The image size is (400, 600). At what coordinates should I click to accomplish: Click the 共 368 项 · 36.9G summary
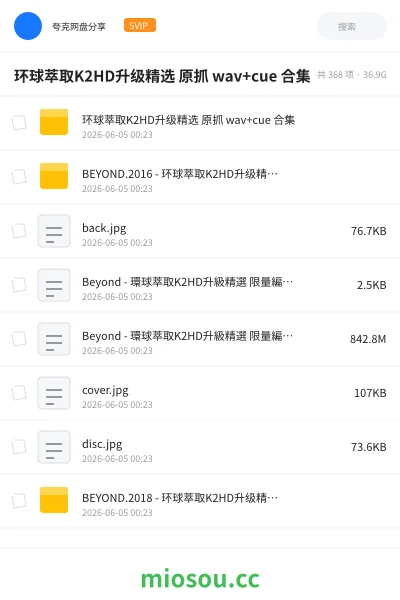pyautogui.click(x=352, y=75)
